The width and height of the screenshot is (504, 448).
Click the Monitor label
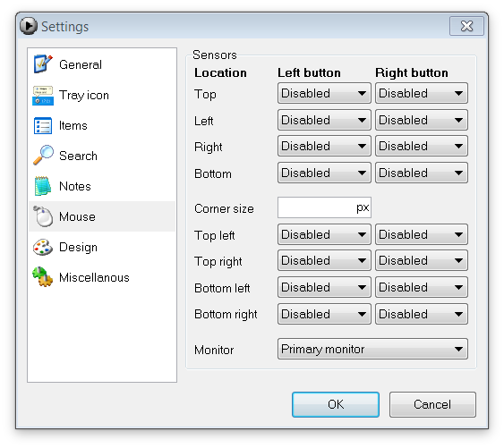coord(214,350)
